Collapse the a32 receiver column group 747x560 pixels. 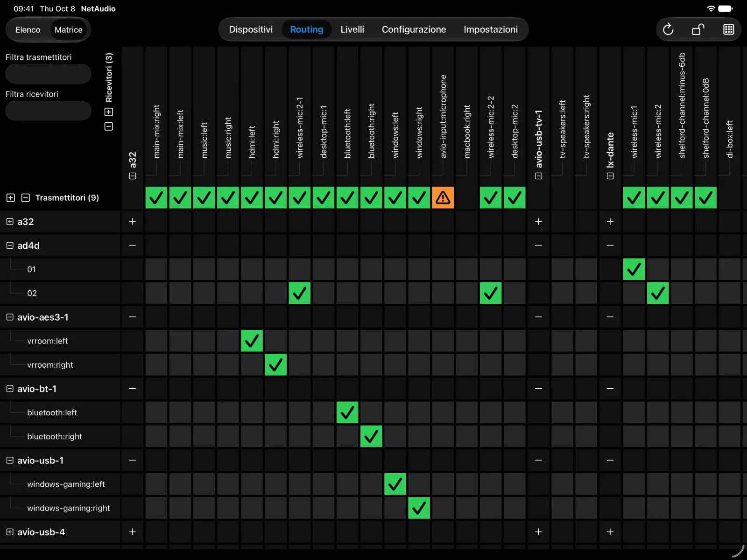(133, 176)
